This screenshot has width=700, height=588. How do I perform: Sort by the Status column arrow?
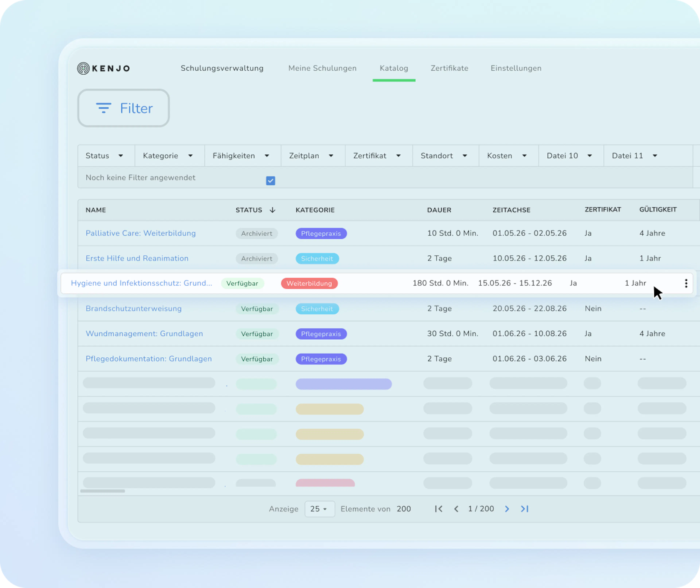pos(272,210)
